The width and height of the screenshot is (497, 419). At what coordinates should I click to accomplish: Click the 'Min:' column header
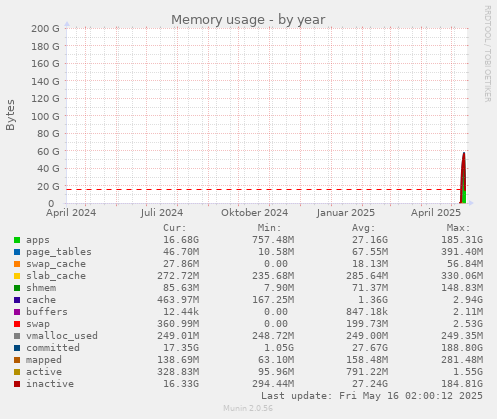pos(269,228)
